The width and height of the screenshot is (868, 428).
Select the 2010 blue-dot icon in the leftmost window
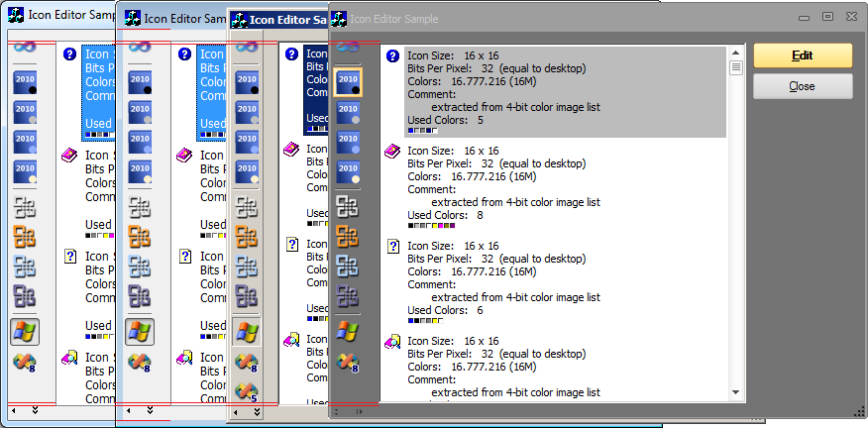click(25, 143)
